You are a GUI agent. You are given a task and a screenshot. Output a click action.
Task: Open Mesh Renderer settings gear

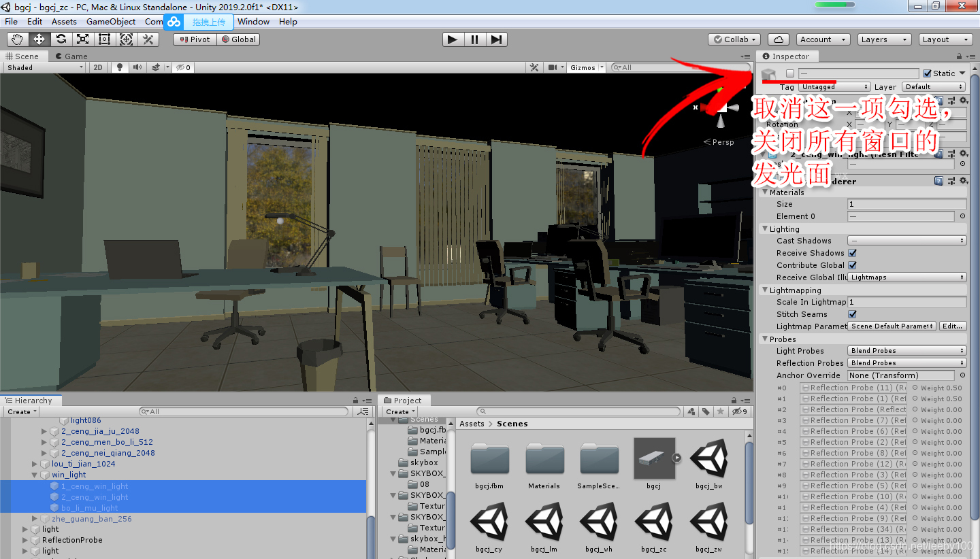(x=963, y=181)
